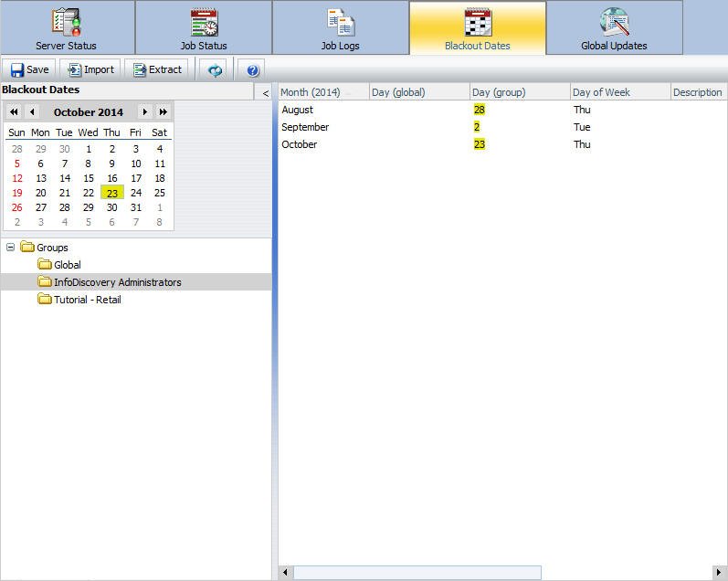Select October 31 in the calendar
The width and height of the screenshot is (728, 581).
tap(135, 207)
